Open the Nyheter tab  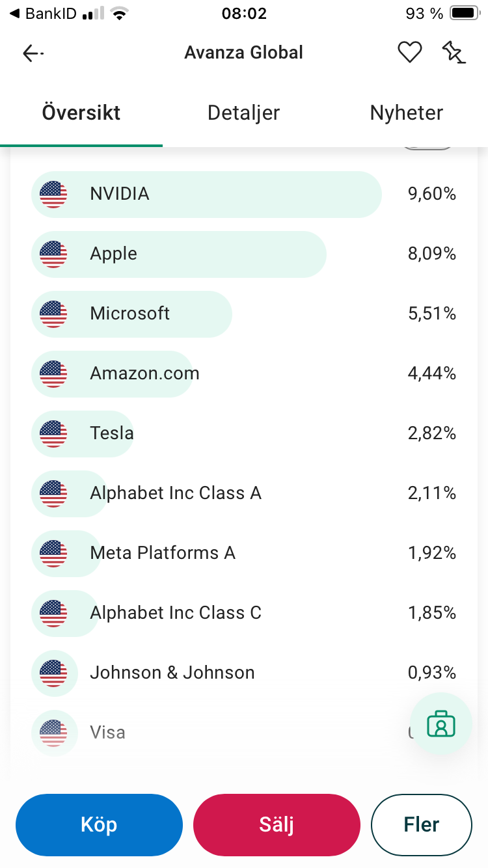[x=406, y=113]
